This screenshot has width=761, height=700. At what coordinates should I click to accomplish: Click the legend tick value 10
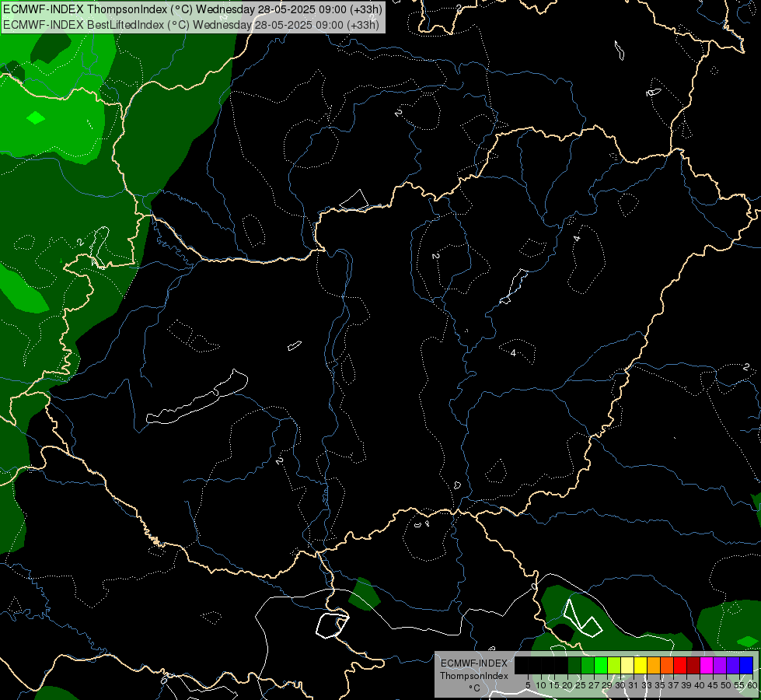(x=541, y=685)
